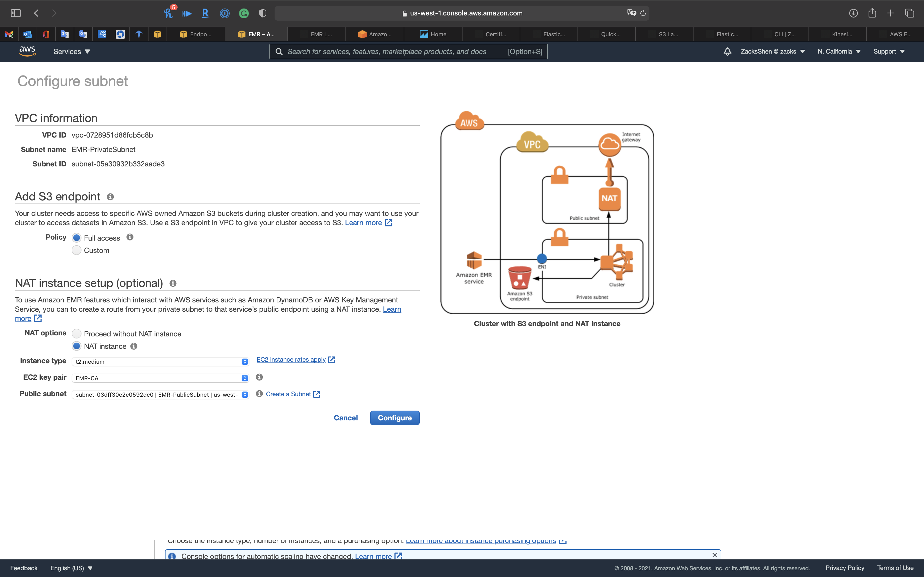Image resolution: width=924 pixels, height=577 pixels.
Task: Select the Full access policy radio
Action: [x=77, y=238]
